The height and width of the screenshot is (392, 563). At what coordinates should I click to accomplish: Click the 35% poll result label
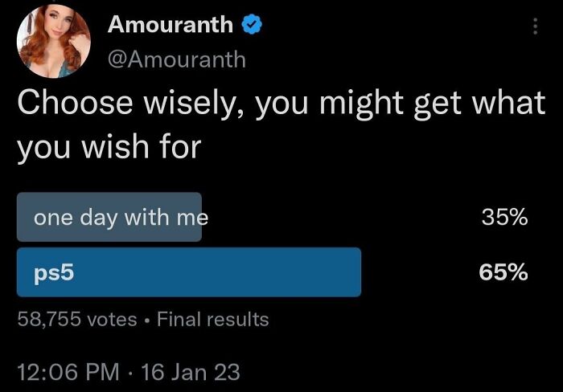[503, 217]
